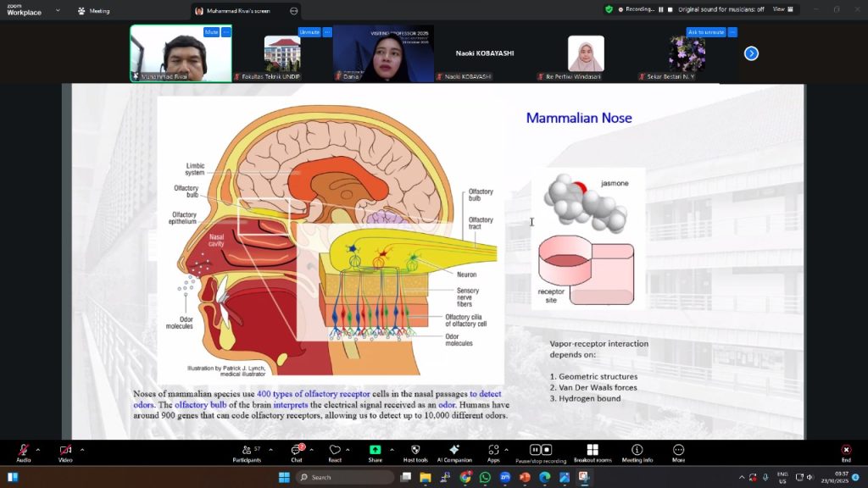Click Ask to unmute on Sekar's tile
Screen dimensions: 868x488
click(x=705, y=32)
